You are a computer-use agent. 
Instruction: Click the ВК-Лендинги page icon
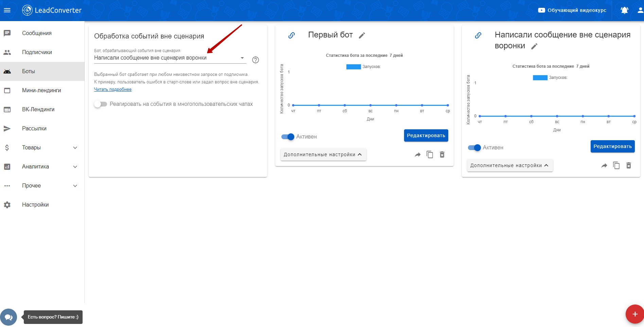click(7, 110)
